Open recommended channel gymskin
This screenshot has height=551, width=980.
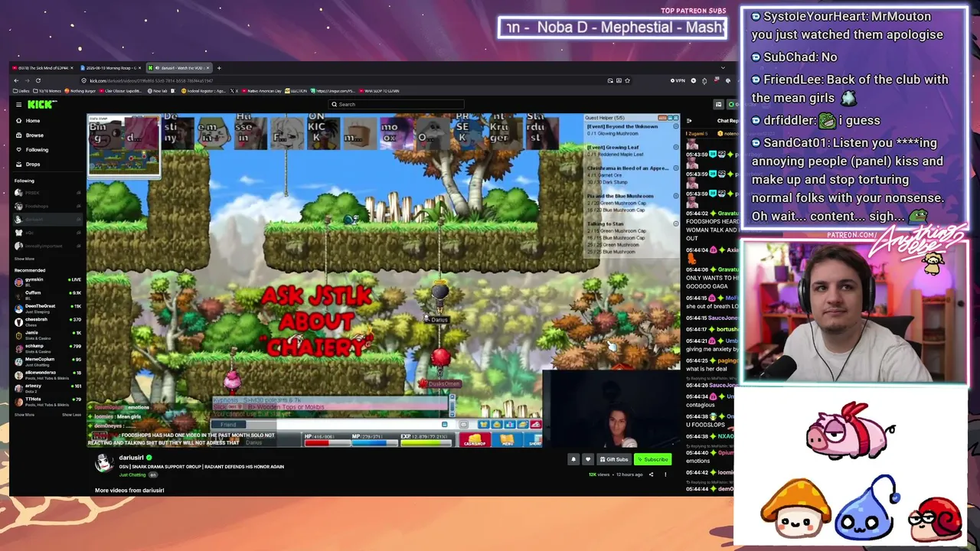[47, 281]
